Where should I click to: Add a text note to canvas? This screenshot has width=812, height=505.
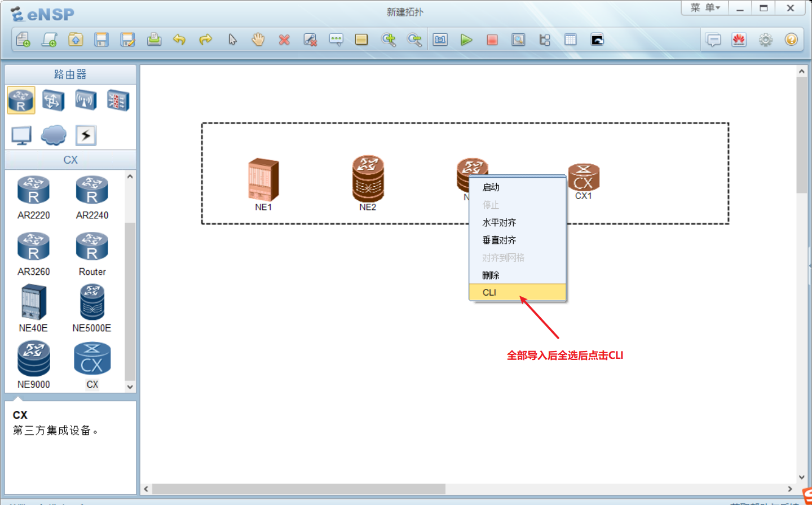(x=336, y=39)
